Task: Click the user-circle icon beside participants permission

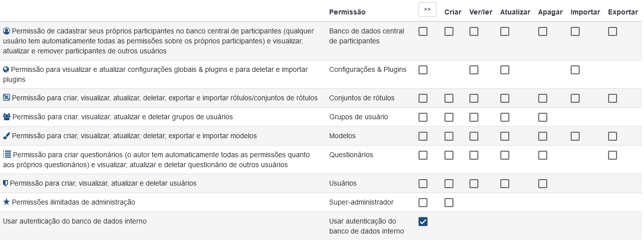Action: coord(6,31)
